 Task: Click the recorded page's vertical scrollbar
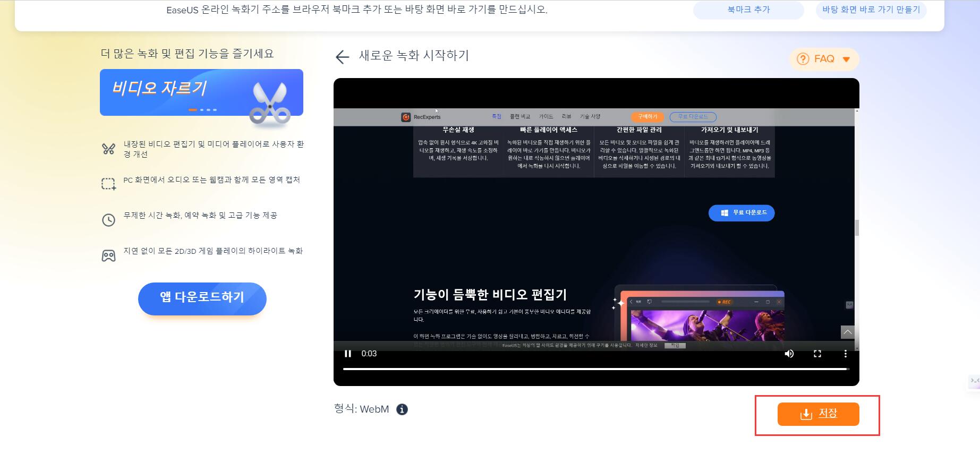click(857, 228)
